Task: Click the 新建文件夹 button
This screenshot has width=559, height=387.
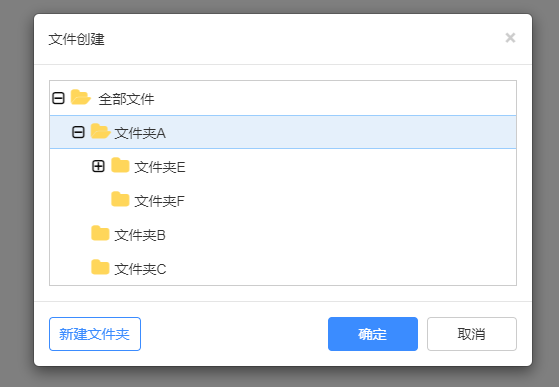Action: click(x=95, y=334)
